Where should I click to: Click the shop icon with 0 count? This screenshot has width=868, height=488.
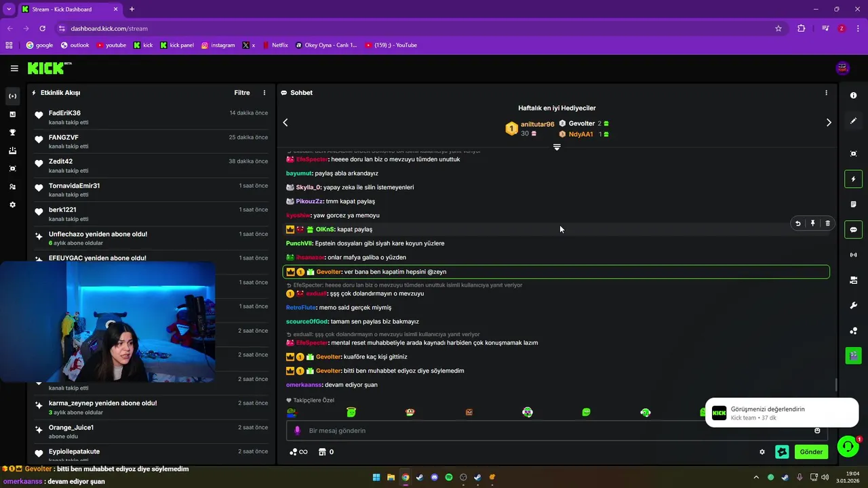pyautogui.click(x=326, y=452)
